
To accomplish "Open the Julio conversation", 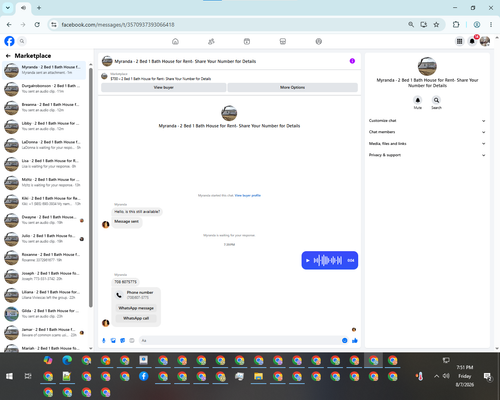I will click(44, 238).
